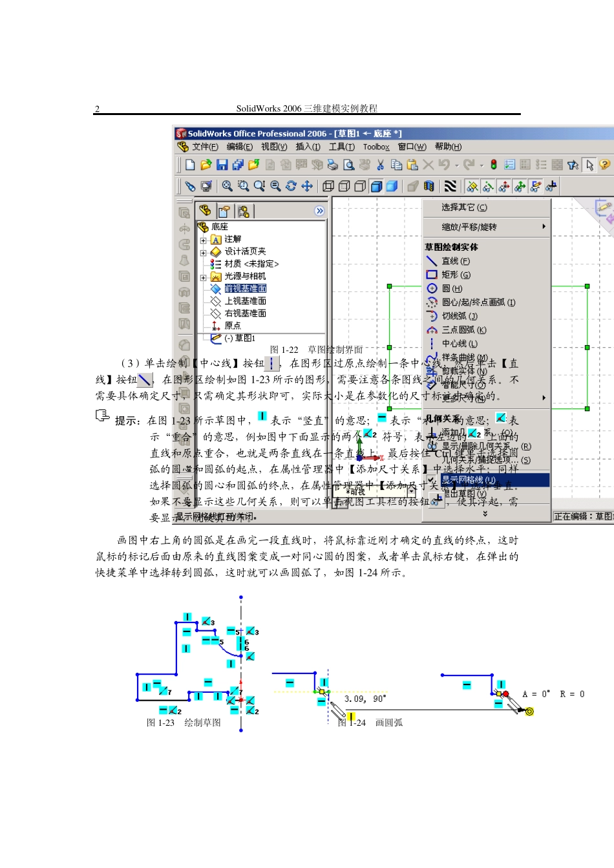Switch to the PropertyManager tab

click(224, 211)
